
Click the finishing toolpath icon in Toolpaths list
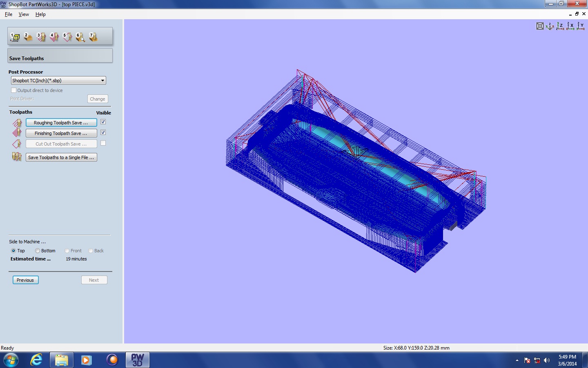click(x=17, y=133)
